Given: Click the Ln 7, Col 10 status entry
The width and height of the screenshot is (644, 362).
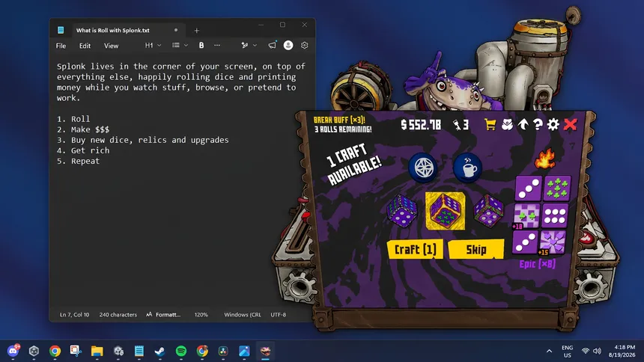Looking at the screenshot, I should pyautogui.click(x=74, y=314).
